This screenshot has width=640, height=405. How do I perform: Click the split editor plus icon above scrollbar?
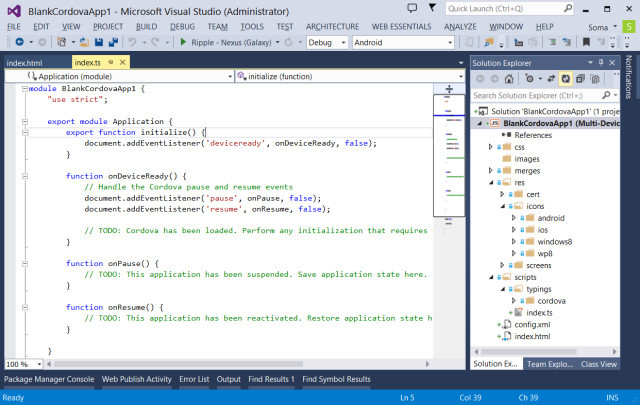point(449,89)
